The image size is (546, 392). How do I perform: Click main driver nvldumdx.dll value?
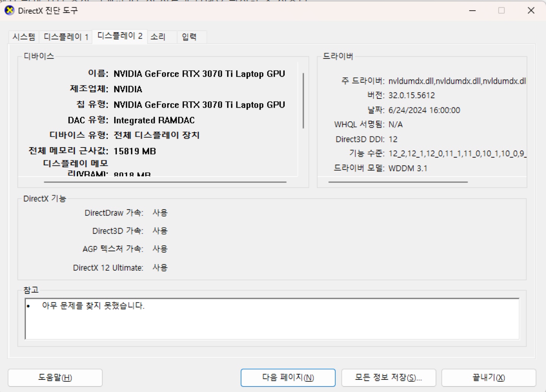coord(457,81)
